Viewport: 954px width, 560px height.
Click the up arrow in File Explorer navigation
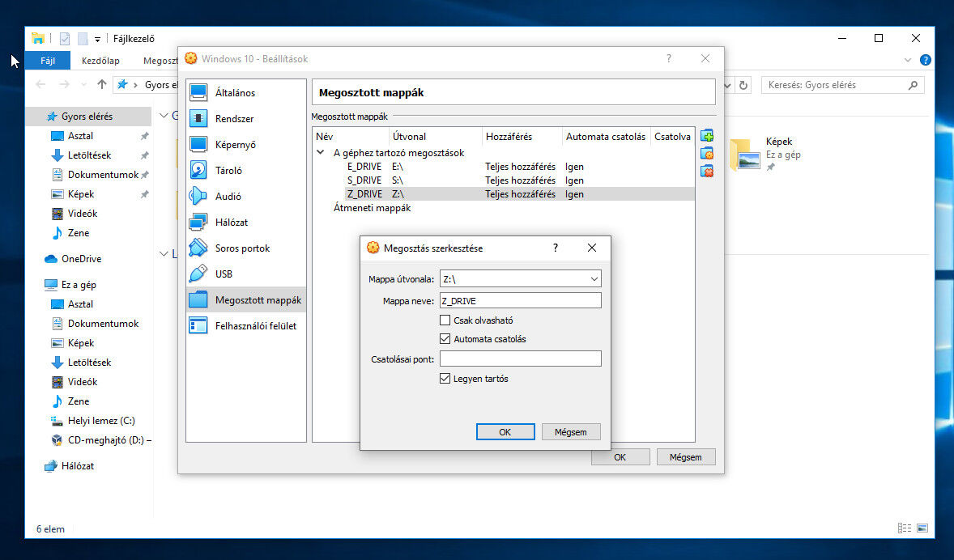point(101,84)
